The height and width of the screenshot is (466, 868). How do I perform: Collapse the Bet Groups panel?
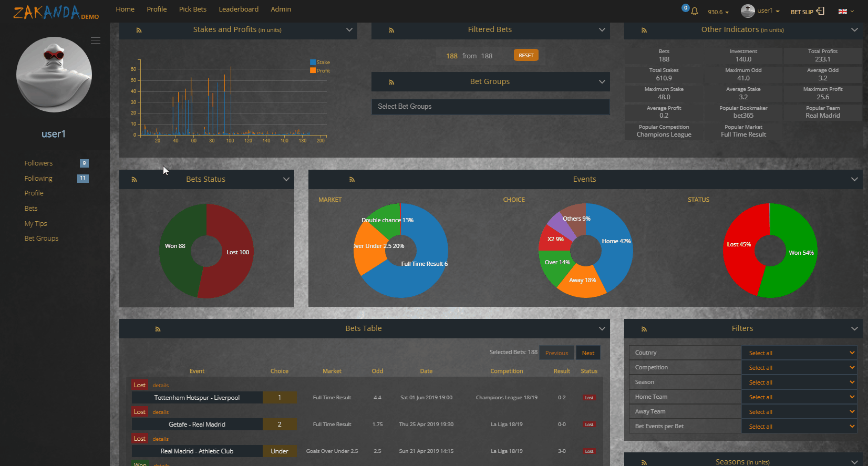tap(602, 81)
